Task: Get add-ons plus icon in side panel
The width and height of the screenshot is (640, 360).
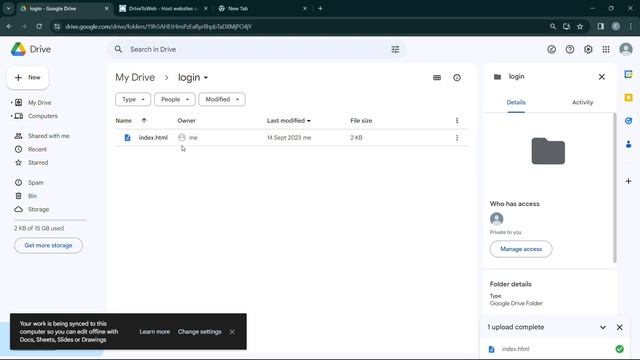Action: pos(629,181)
